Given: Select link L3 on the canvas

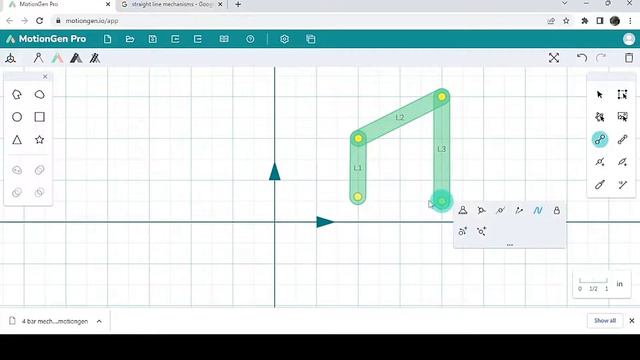Looking at the screenshot, I should click(x=442, y=149).
